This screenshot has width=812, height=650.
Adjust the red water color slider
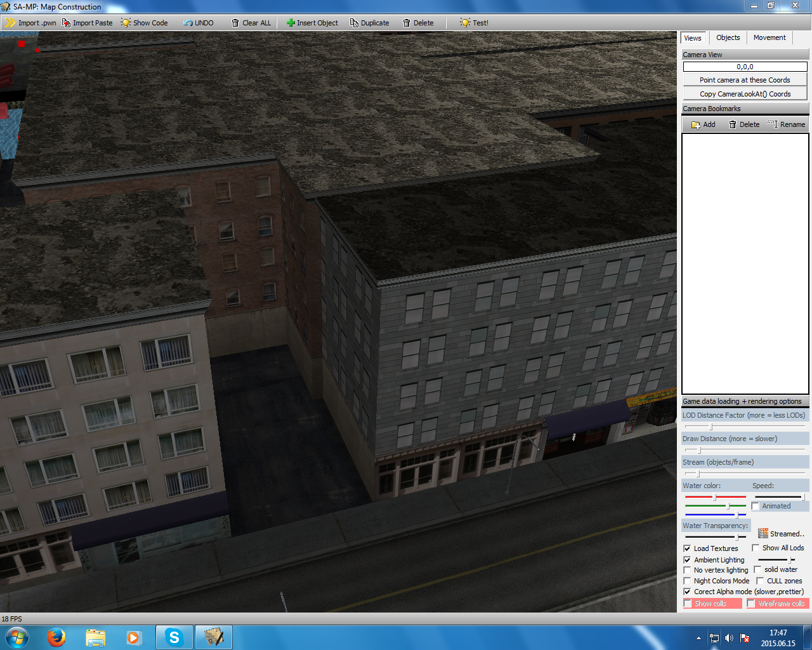pos(716,497)
